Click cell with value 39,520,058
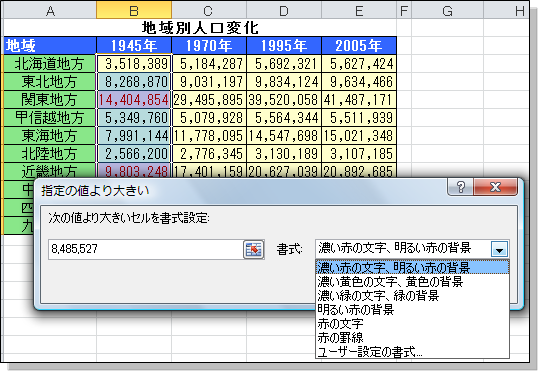Image resolution: width=538 pixels, height=371 pixels. point(284,100)
